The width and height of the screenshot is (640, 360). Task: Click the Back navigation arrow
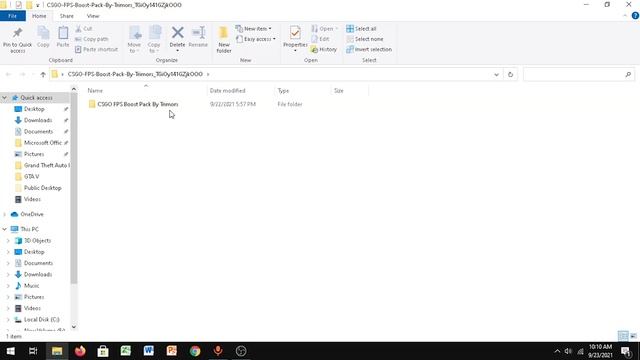tap(9, 74)
